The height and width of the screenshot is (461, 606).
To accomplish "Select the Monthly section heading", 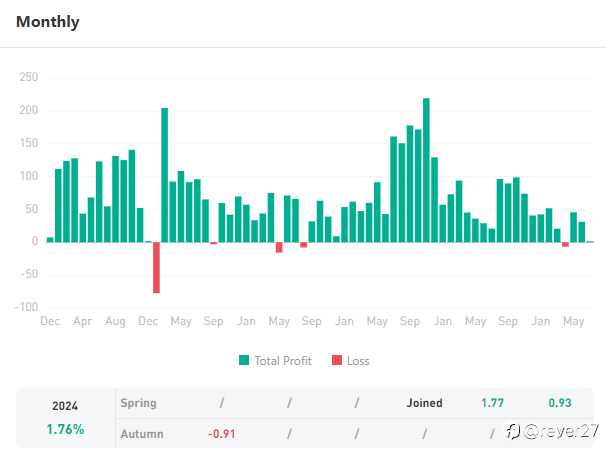I will (48, 22).
